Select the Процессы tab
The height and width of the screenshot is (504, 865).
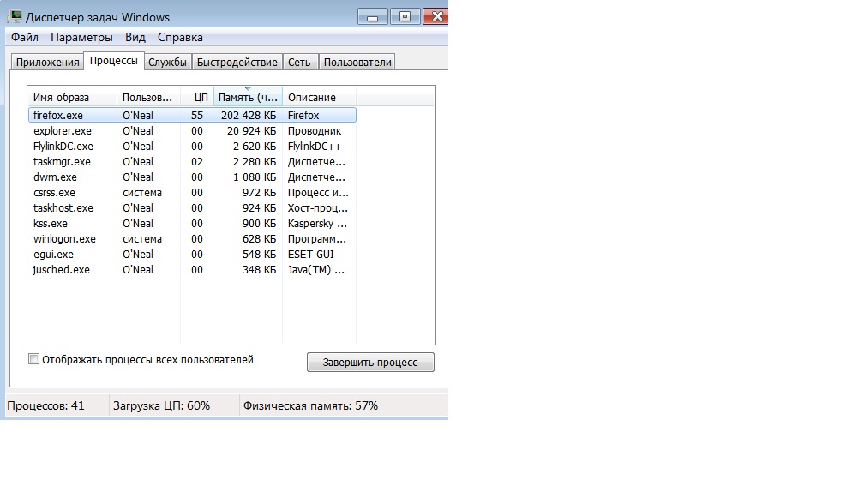(114, 61)
